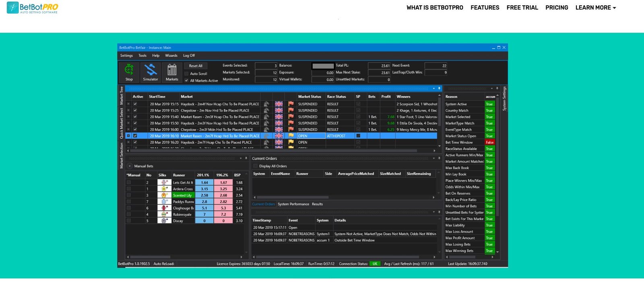The width and height of the screenshot is (644, 282).
Task: Click the Paddys Runner silks image
Action: coord(164,202)
